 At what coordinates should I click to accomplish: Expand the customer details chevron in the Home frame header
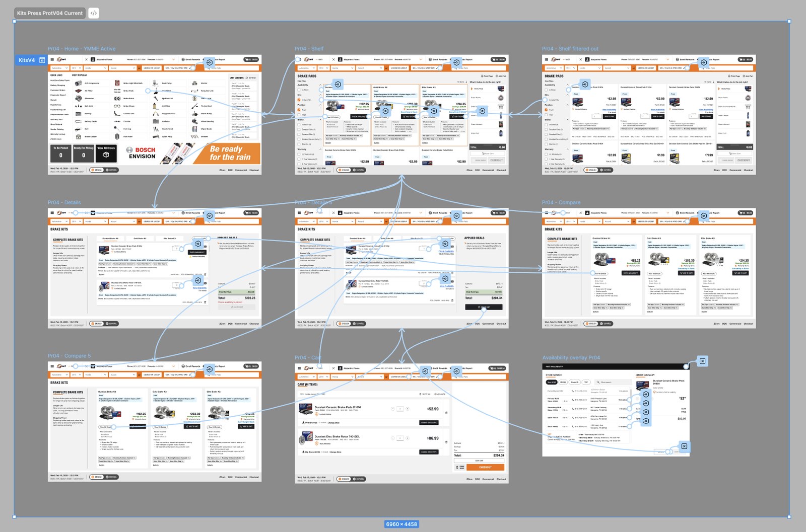tap(173, 59)
